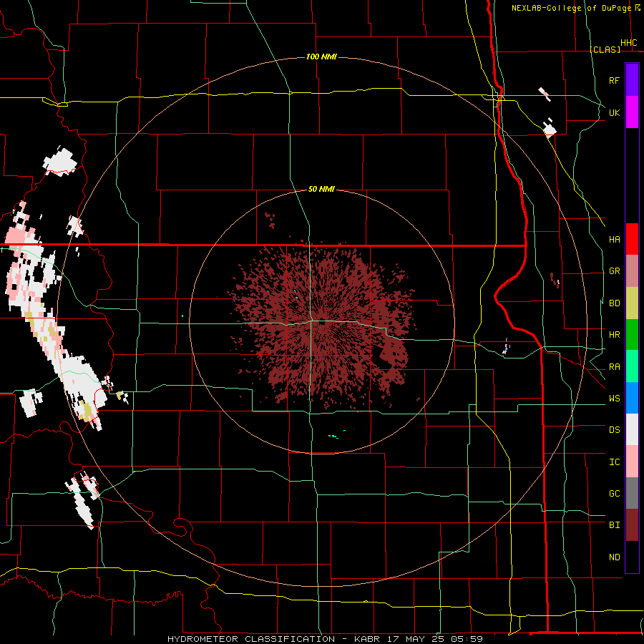Click the BD yellow legend swatch
Screen dimensions: 644x644
pyautogui.click(x=632, y=303)
